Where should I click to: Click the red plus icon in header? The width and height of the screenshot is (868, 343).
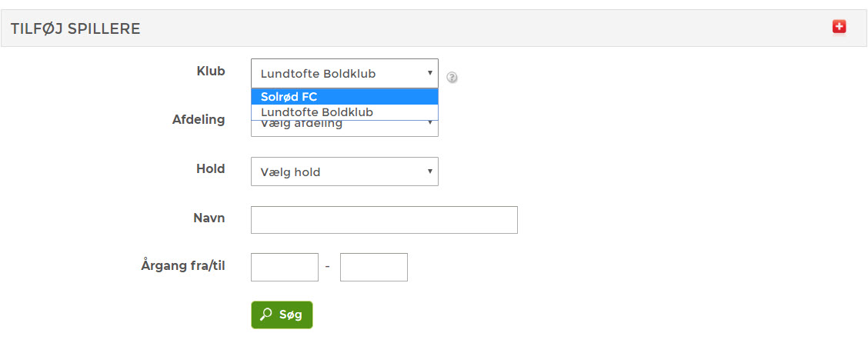[x=840, y=27]
